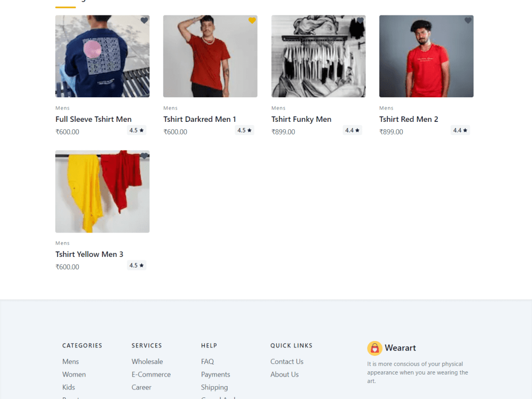Screen dimensions: 532x399
Task: Click 4.5 star rating badge of Full Sleeve Tshirt
Action: tap(136, 130)
